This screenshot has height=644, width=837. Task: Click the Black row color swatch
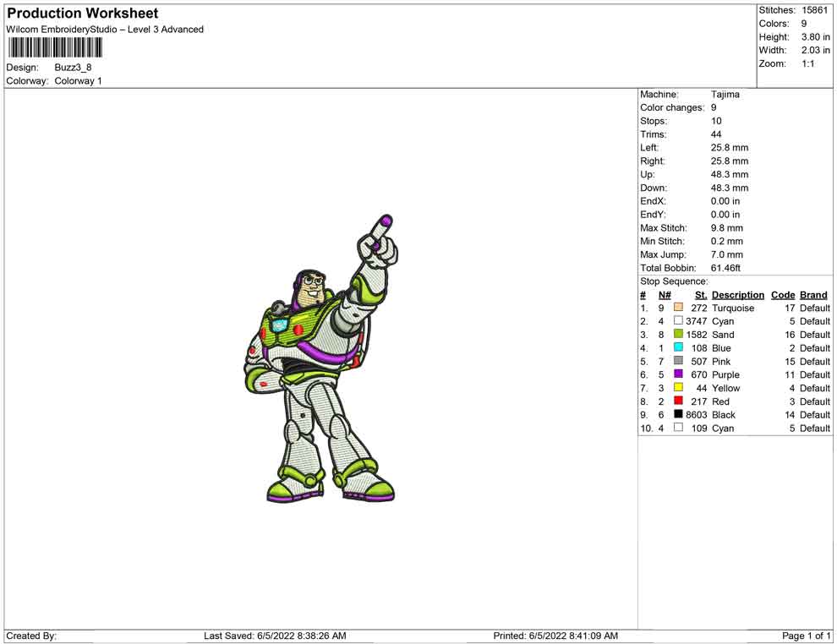(678, 414)
